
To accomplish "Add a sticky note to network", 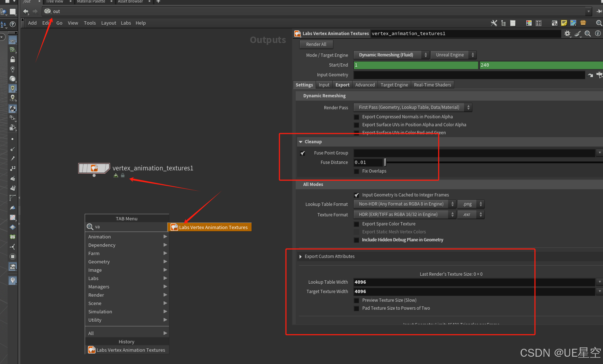I will pyautogui.click(x=564, y=23).
